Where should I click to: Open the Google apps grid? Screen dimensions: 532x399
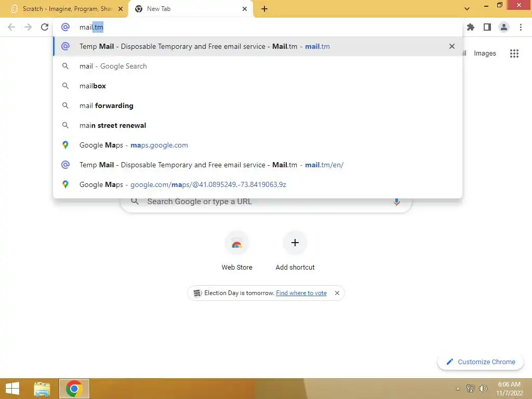click(514, 54)
